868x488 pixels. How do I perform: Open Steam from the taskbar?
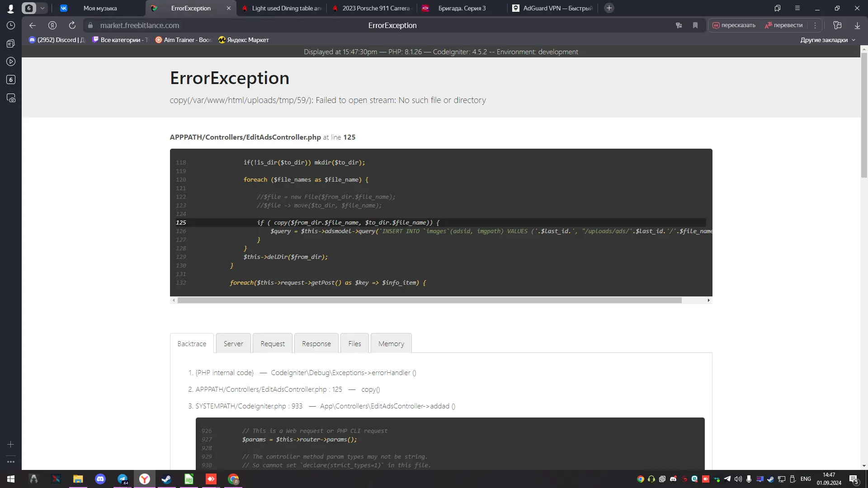(167, 479)
